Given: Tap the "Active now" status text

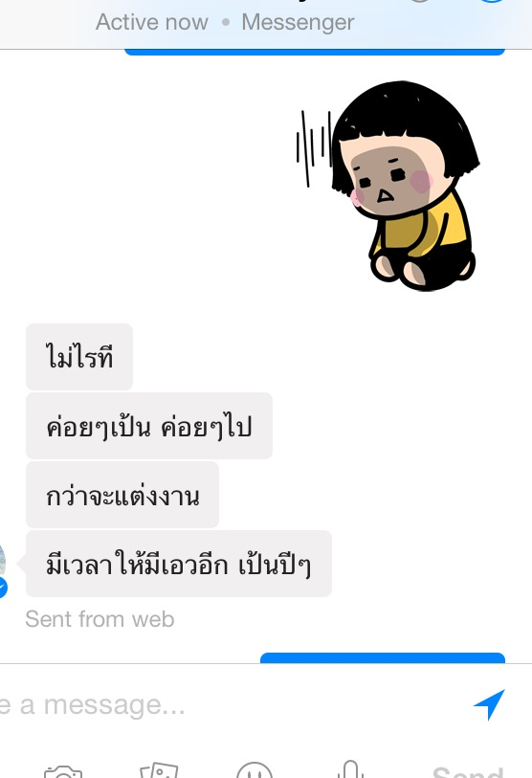Looking at the screenshot, I should [152, 22].
